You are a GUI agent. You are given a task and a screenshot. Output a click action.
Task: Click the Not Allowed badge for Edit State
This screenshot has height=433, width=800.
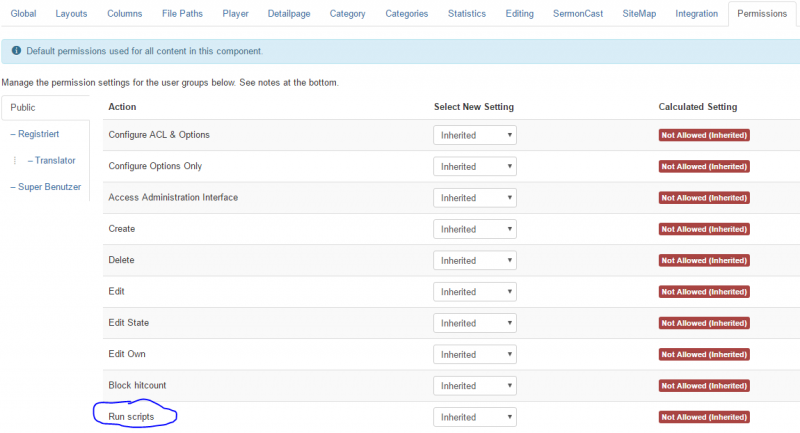(x=704, y=323)
